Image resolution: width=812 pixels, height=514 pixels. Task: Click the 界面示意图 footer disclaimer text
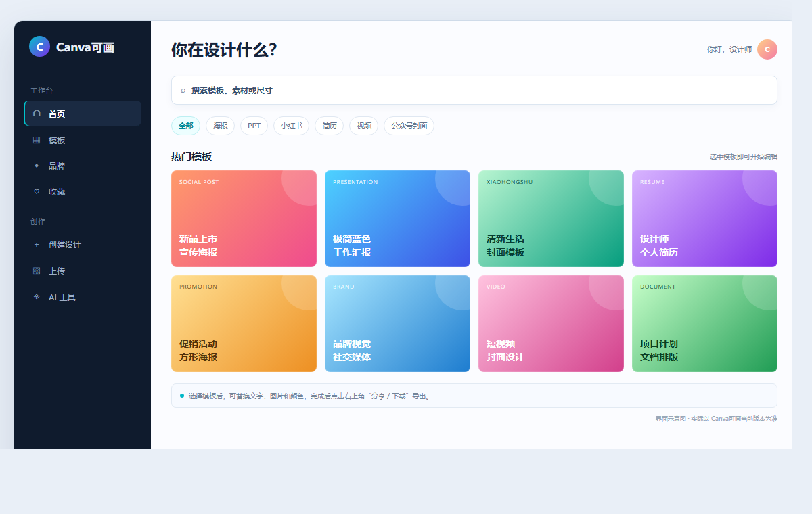[x=717, y=419]
